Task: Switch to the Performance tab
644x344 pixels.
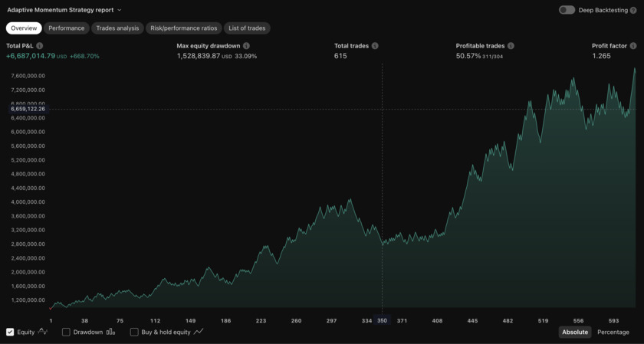Action: point(67,28)
